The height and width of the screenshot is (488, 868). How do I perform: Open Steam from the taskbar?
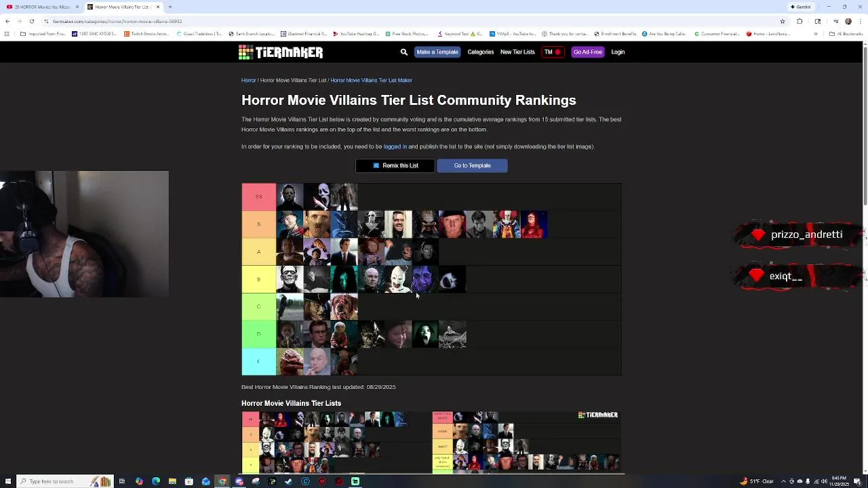[289, 481]
